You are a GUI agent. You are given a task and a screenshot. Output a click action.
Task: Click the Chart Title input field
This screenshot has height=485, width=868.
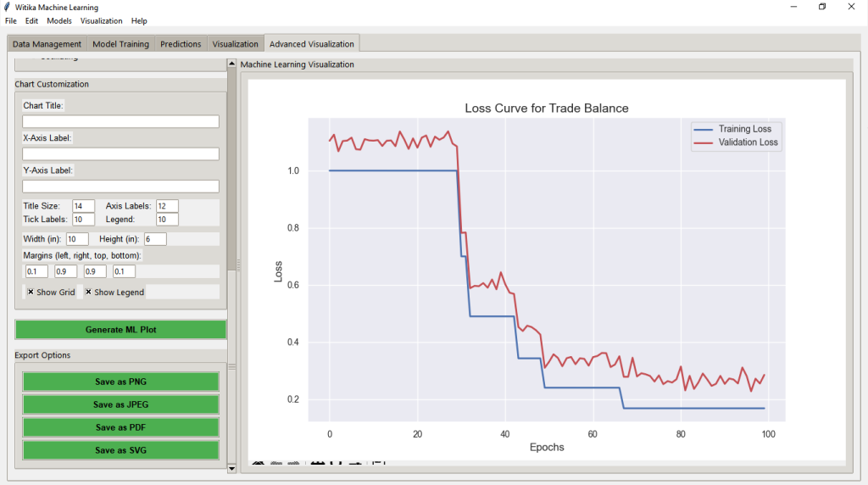tap(120, 121)
